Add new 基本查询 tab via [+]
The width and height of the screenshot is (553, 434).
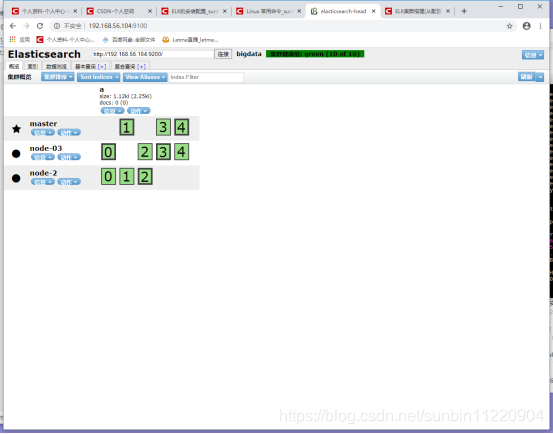point(102,66)
